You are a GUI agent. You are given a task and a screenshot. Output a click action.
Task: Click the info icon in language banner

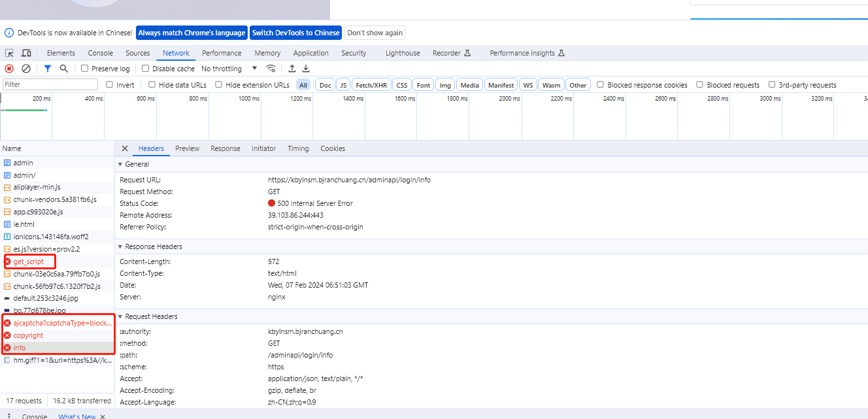(9, 33)
